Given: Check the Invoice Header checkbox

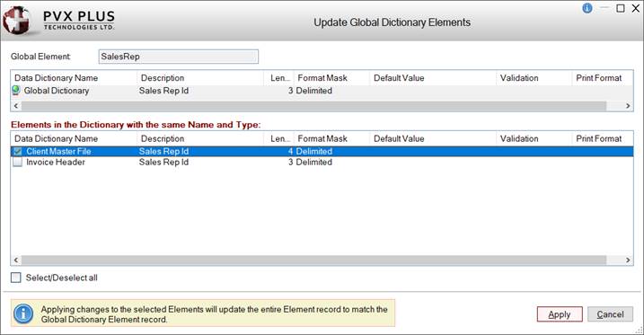Looking at the screenshot, I should tap(18, 163).
